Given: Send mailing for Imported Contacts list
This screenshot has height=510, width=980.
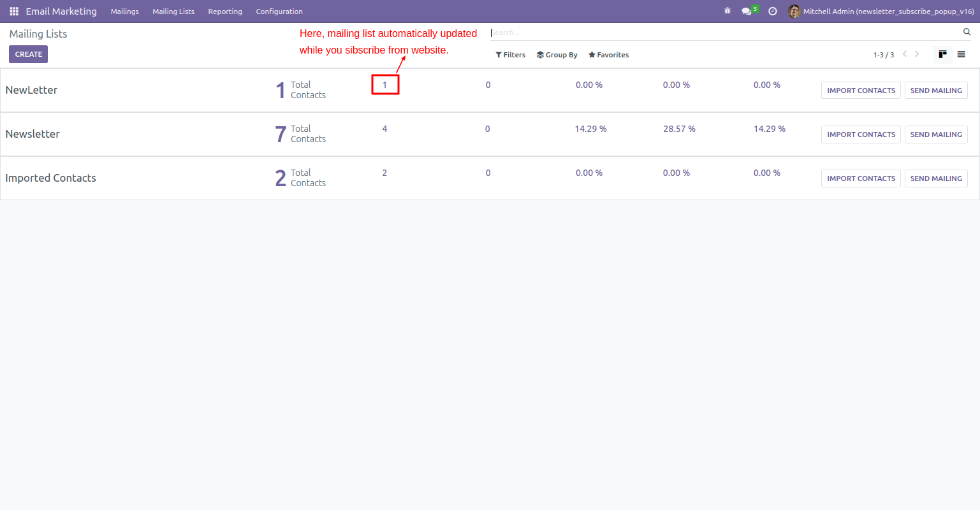Looking at the screenshot, I should (936, 178).
